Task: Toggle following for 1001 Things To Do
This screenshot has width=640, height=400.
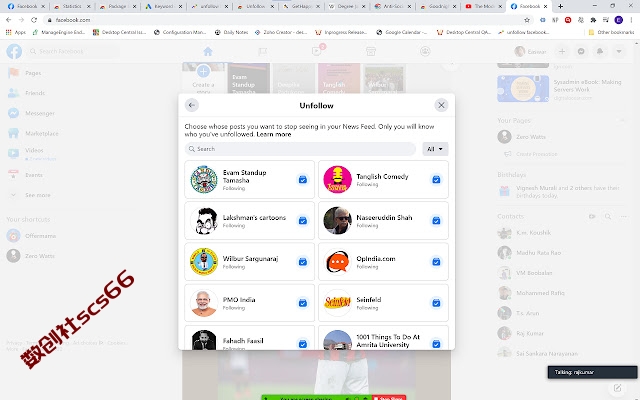Action: pyautogui.click(x=436, y=344)
